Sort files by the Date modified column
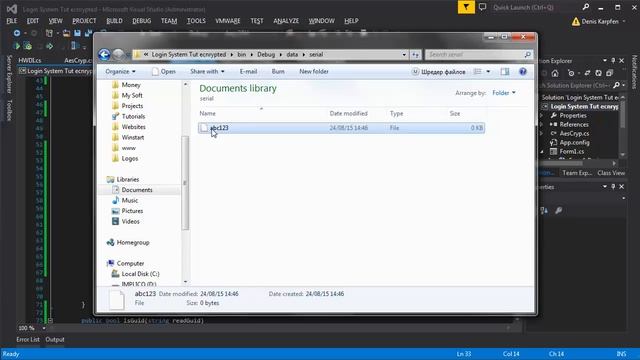The width and height of the screenshot is (640, 360). click(x=349, y=113)
